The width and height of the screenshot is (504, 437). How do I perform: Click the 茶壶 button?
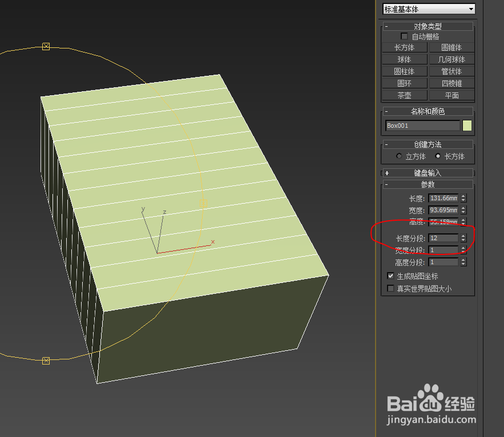pos(404,95)
